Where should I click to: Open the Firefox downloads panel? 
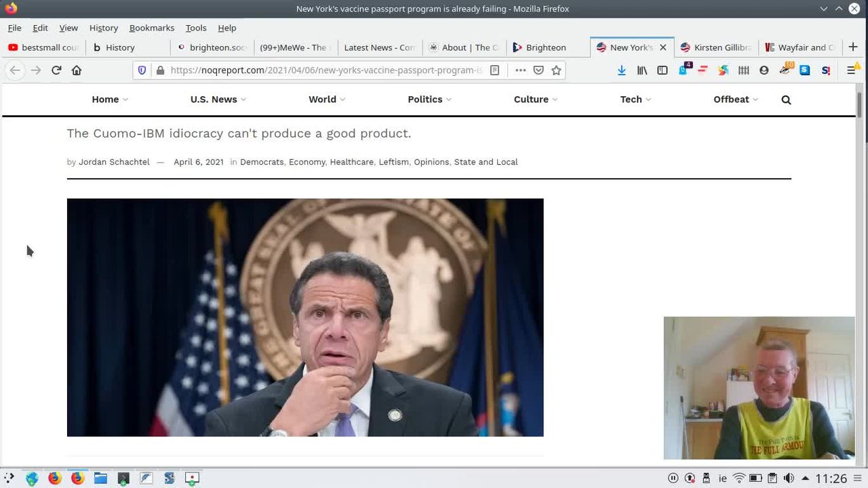[x=621, y=70]
